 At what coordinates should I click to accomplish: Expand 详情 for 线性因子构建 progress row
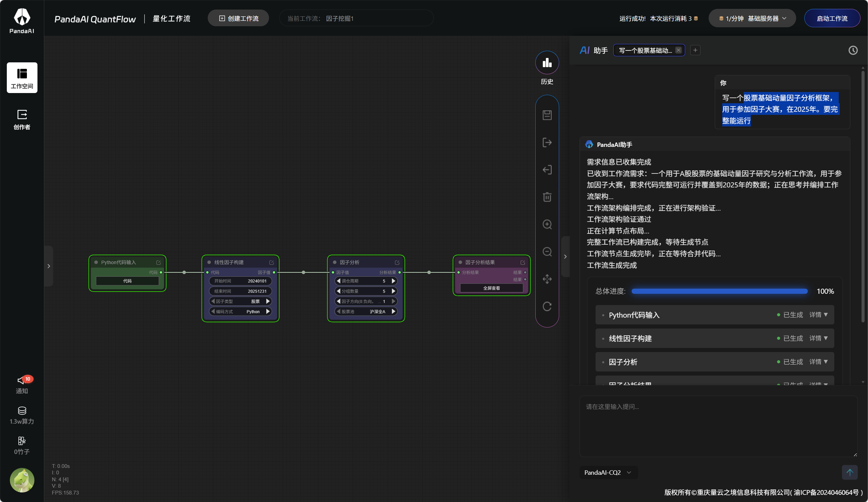[818, 338]
